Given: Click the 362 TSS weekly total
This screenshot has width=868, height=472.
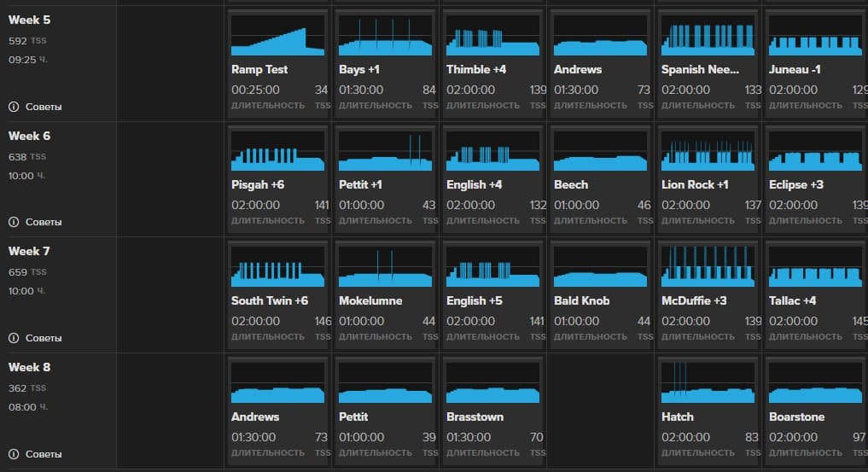Looking at the screenshot, I should (x=27, y=388).
